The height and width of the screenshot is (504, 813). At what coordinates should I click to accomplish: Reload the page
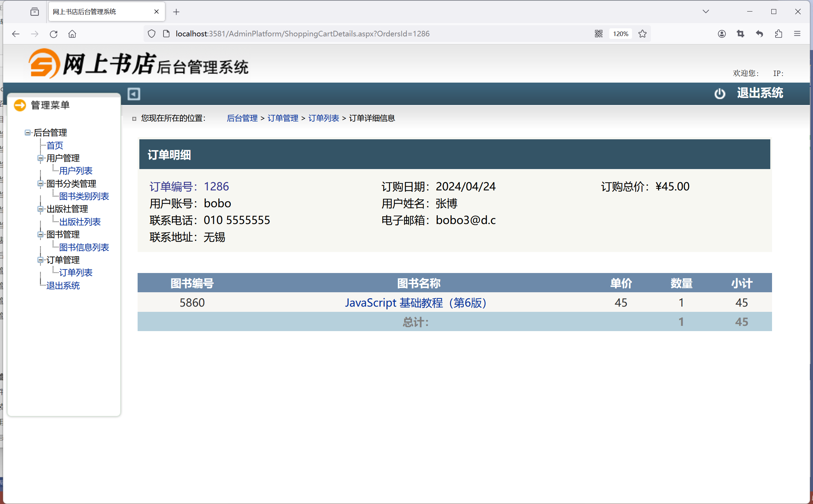[54, 34]
